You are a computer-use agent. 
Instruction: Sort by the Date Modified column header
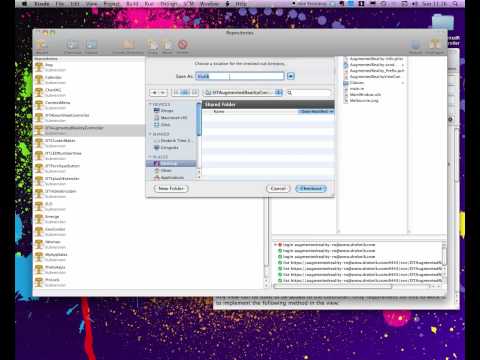tap(316, 111)
